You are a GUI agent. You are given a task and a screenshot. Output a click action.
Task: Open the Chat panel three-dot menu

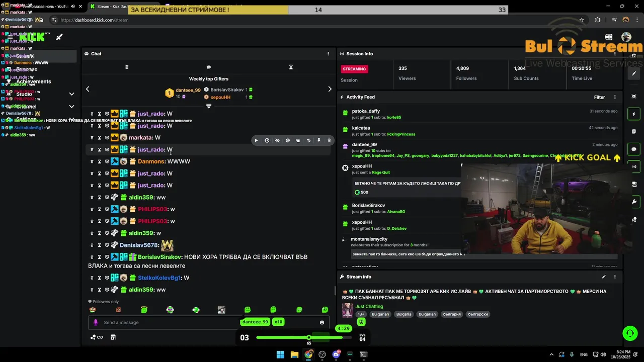(328, 54)
